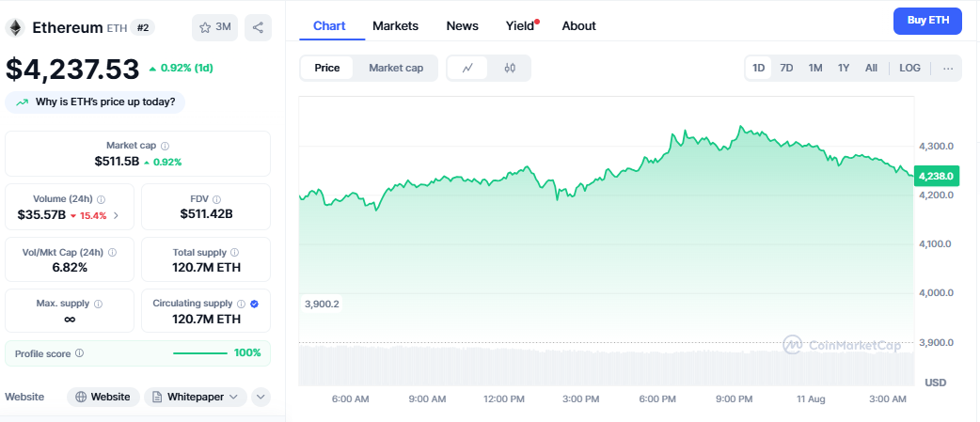Open chart more options ellipsis menu

(947, 68)
